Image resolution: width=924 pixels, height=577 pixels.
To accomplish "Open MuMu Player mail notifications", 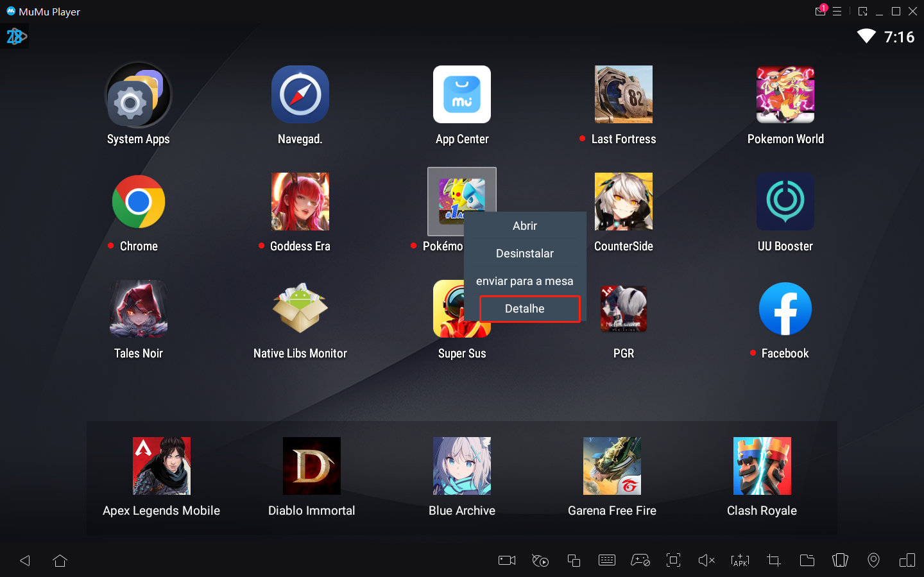I will (x=821, y=11).
